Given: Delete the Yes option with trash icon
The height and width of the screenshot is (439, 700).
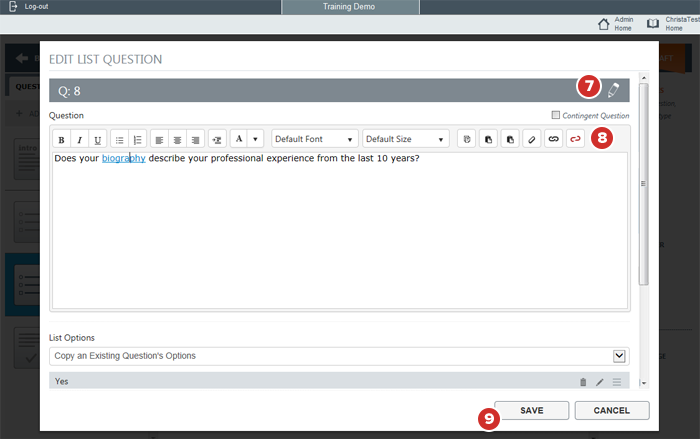Looking at the screenshot, I should click(x=583, y=382).
